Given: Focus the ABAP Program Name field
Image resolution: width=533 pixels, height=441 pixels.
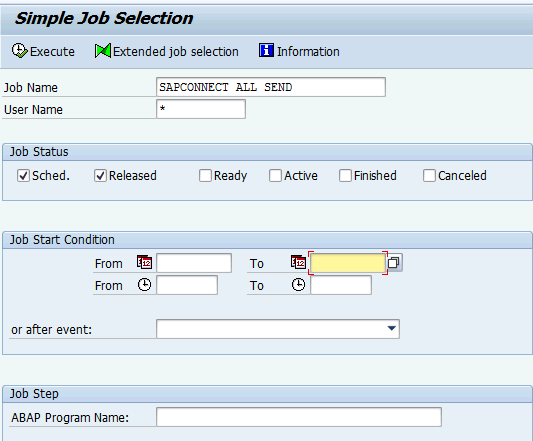Looking at the screenshot, I should pos(299,417).
